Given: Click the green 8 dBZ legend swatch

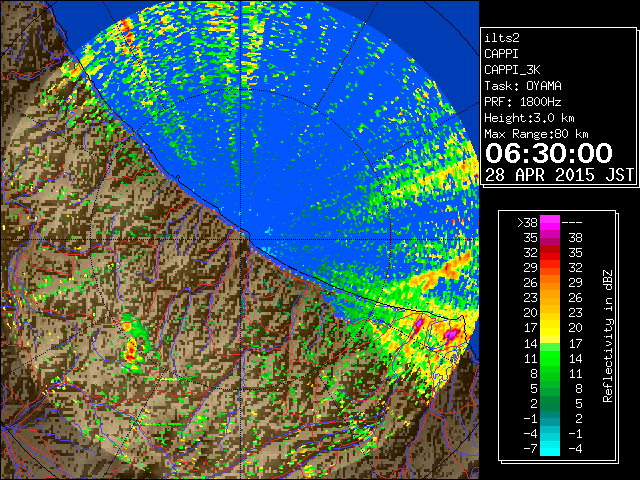Looking at the screenshot, I should (x=550, y=373).
